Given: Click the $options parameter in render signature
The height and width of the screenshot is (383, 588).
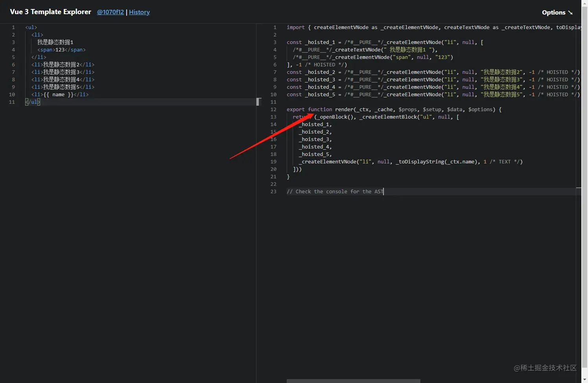Looking at the screenshot, I should coord(480,110).
